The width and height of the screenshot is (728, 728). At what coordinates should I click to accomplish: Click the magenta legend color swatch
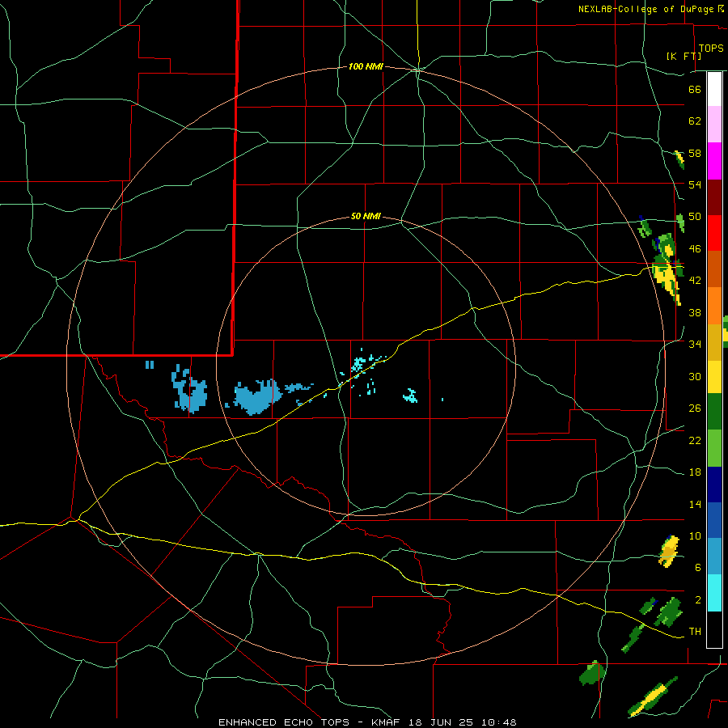click(714, 161)
